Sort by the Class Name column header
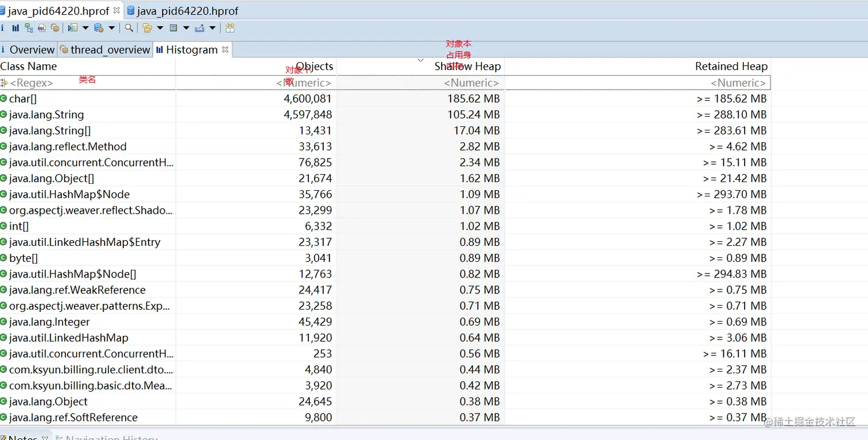The image size is (868, 440). (87, 67)
